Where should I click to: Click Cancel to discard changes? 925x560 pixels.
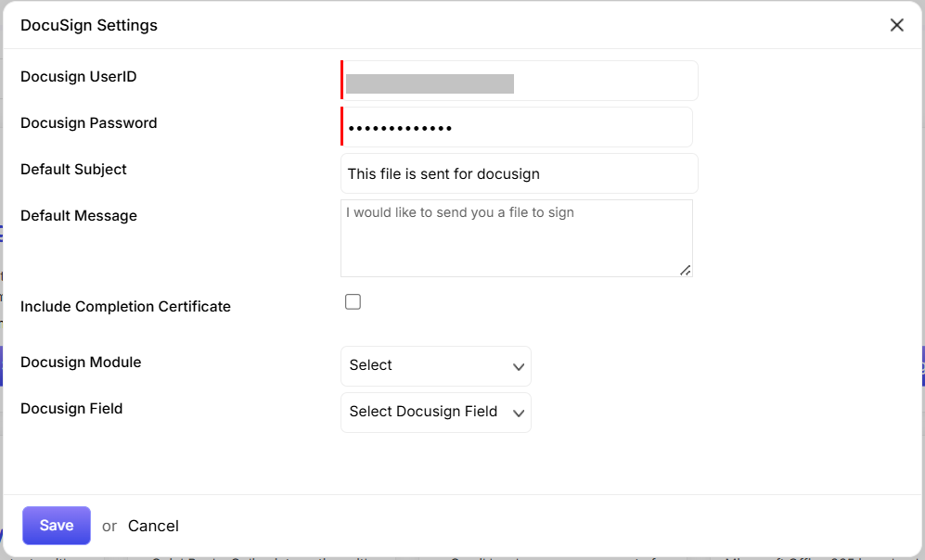[153, 526]
